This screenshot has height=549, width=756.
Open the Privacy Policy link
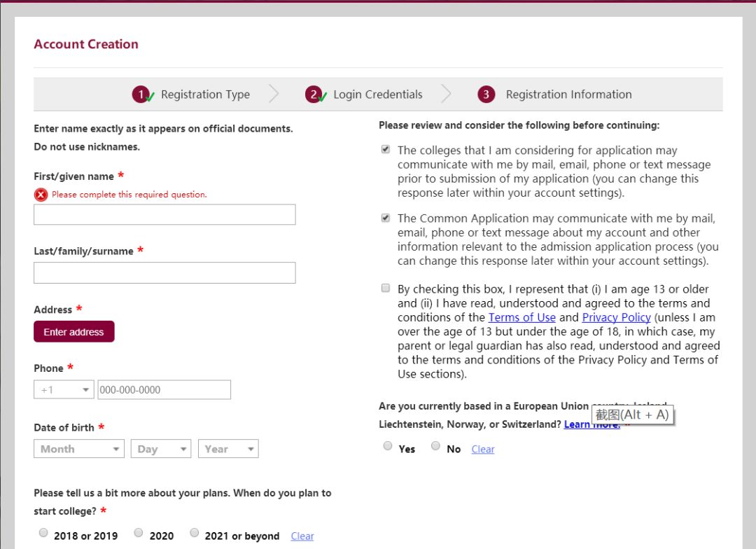[616, 317]
